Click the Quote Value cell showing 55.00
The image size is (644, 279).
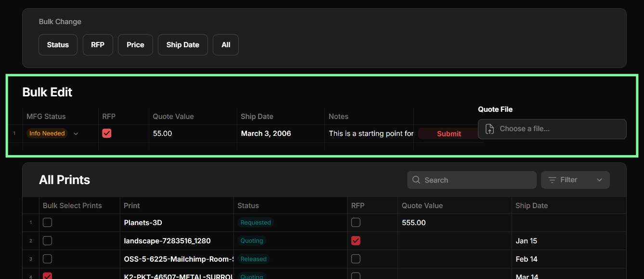tap(163, 133)
